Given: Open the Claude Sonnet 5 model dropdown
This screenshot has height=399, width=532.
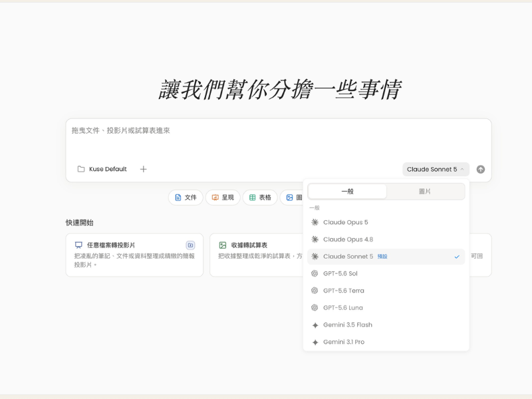Looking at the screenshot, I should pos(436,170).
